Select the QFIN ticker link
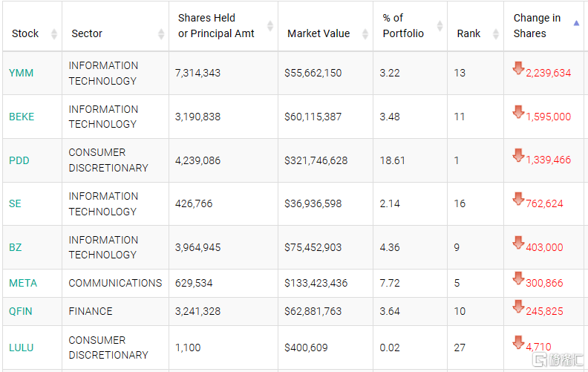Image resolution: width=588 pixels, height=372 pixels. tap(21, 311)
